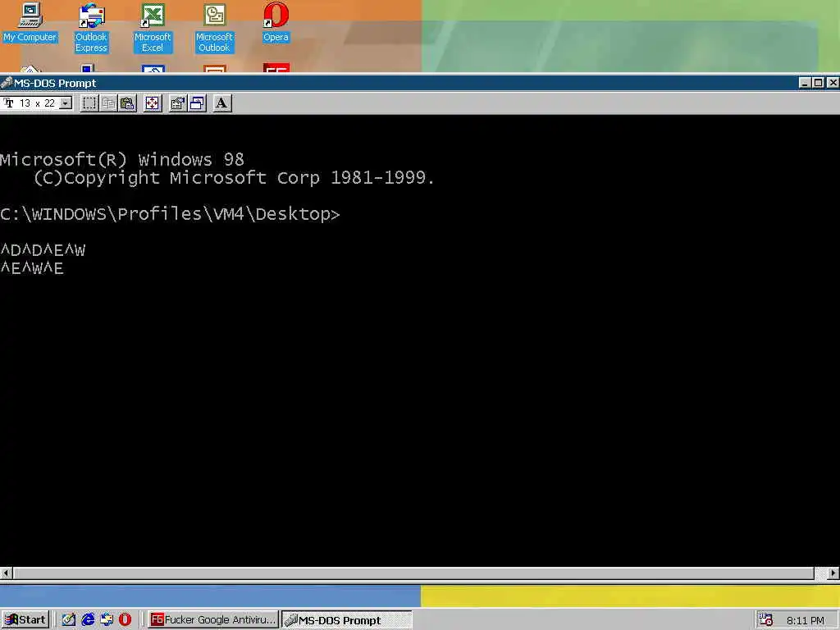Select Microsoft Excel desktop shortcut

click(x=153, y=28)
